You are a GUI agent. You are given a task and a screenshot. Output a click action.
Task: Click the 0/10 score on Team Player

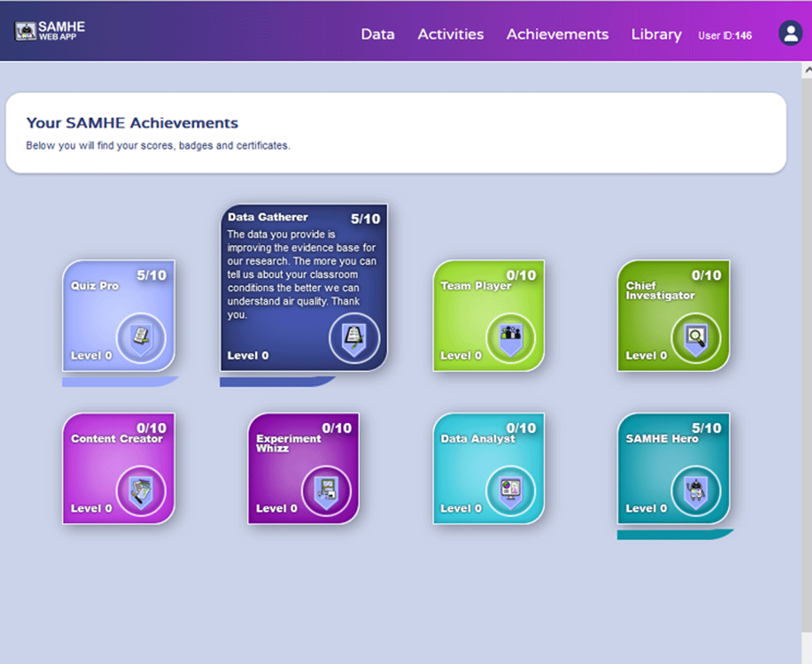(x=521, y=275)
